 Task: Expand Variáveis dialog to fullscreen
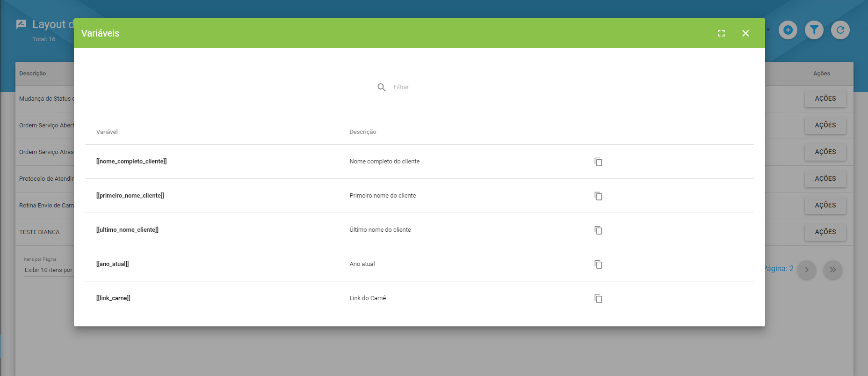pyautogui.click(x=721, y=33)
